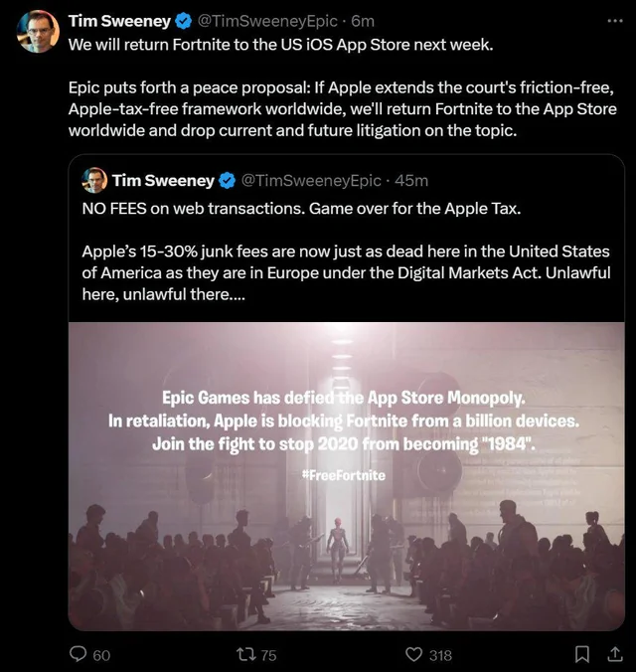Click Tim Sweeney's large profile avatar
Screen dimensions: 636x672
(x=38, y=31)
